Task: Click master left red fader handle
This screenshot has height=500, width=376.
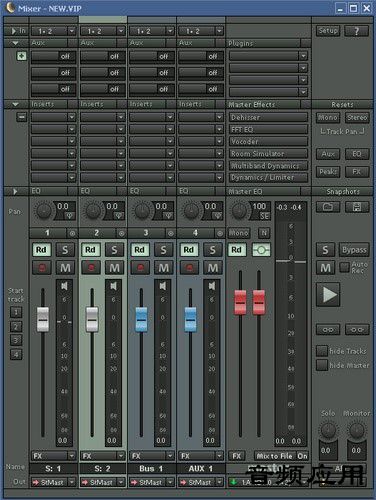Action: pos(240,302)
